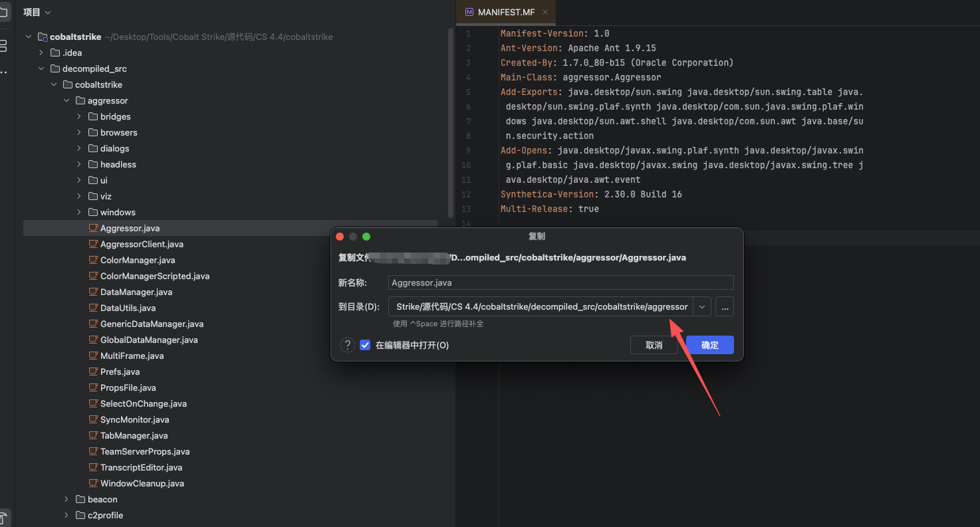Click the beacon folder icon
This screenshot has height=527, width=980.
(x=80, y=499)
